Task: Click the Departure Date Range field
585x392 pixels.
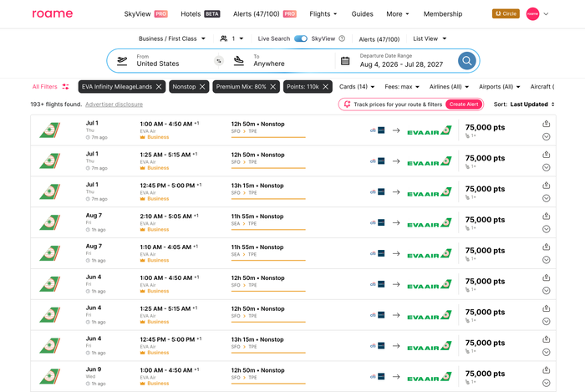Action: click(401, 61)
